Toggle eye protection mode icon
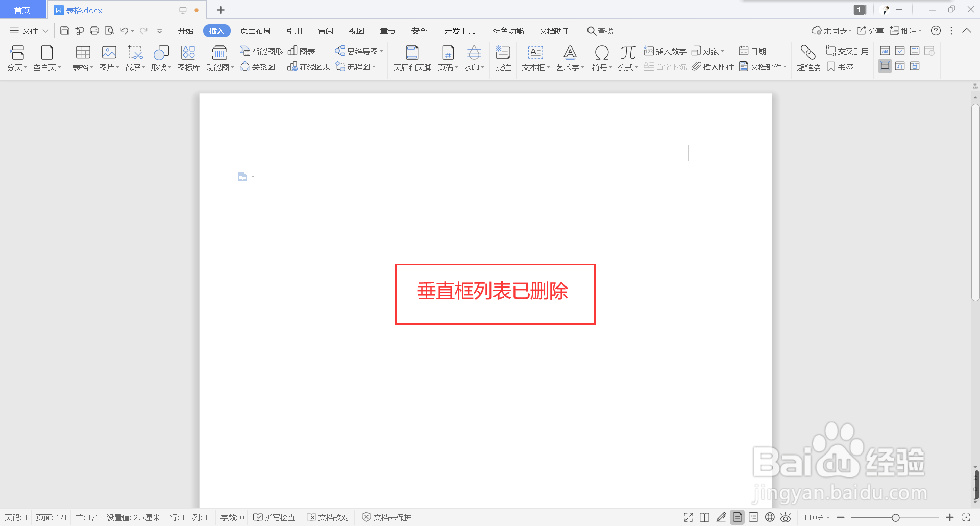Viewport: 980px width, 526px height. click(786, 517)
